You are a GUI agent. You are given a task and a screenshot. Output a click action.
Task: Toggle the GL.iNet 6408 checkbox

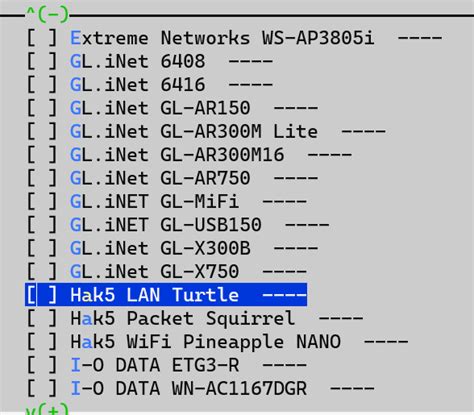point(42,61)
